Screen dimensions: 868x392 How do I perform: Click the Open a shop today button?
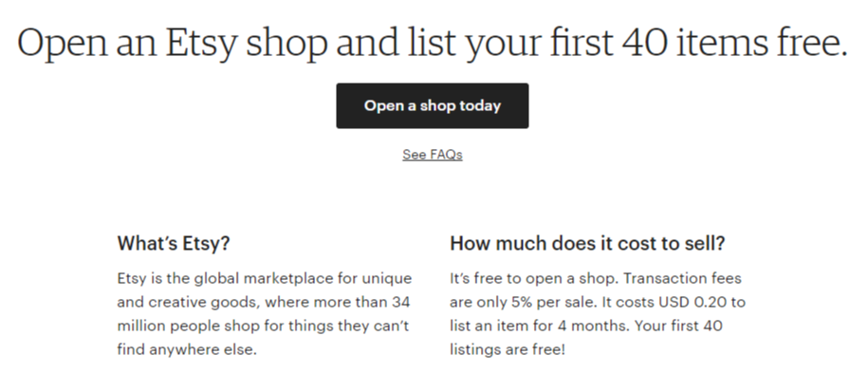[433, 105]
